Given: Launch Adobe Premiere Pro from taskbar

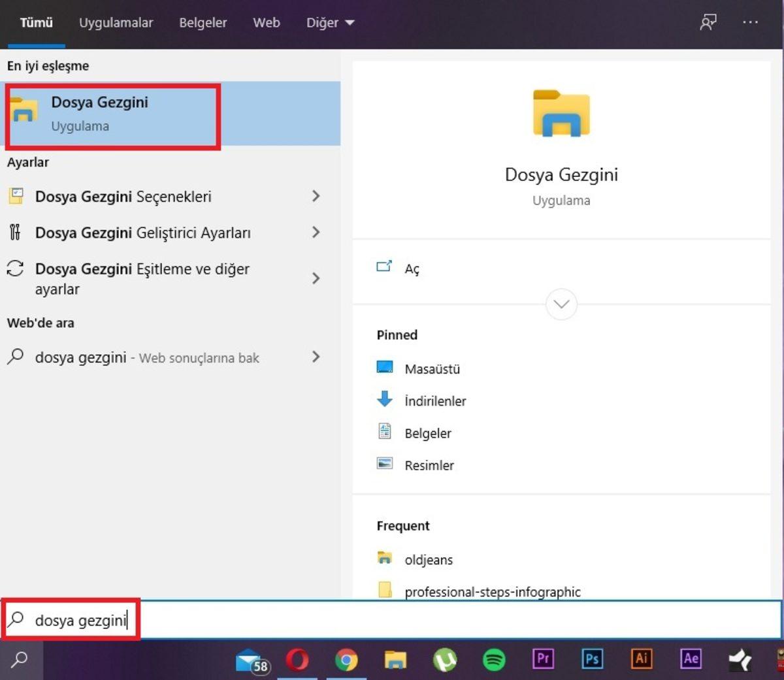Looking at the screenshot, I should pos(543,658).
